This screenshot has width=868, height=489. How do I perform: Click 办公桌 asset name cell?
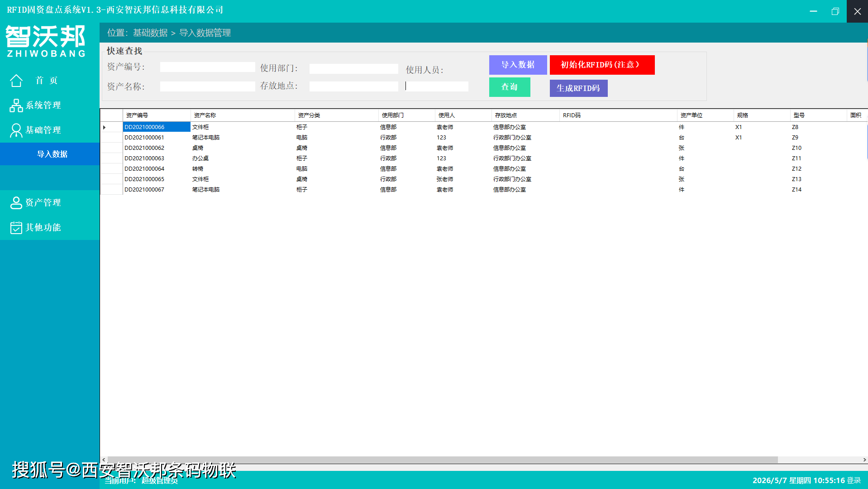(243, 158)
